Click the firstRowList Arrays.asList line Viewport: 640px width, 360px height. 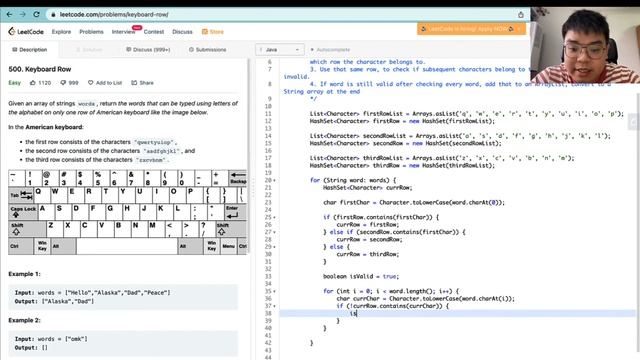(x=467, y=114)
